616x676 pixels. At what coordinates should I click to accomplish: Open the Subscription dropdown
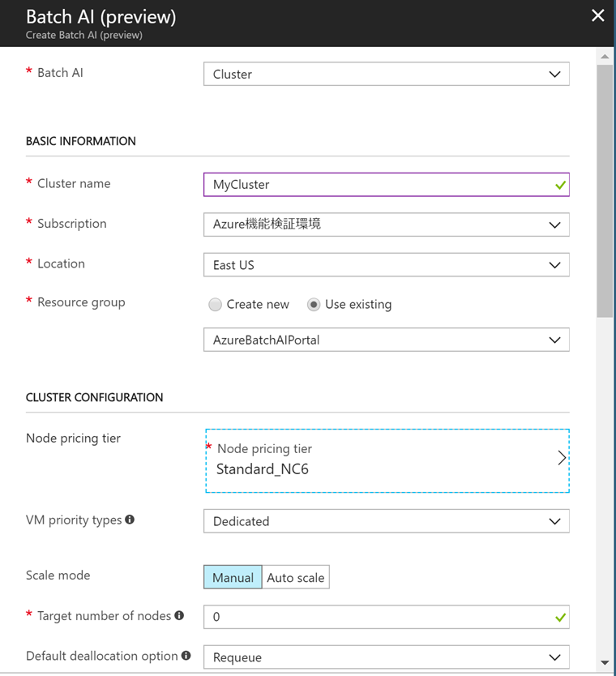pyautogui.click(x=387, y=225)
